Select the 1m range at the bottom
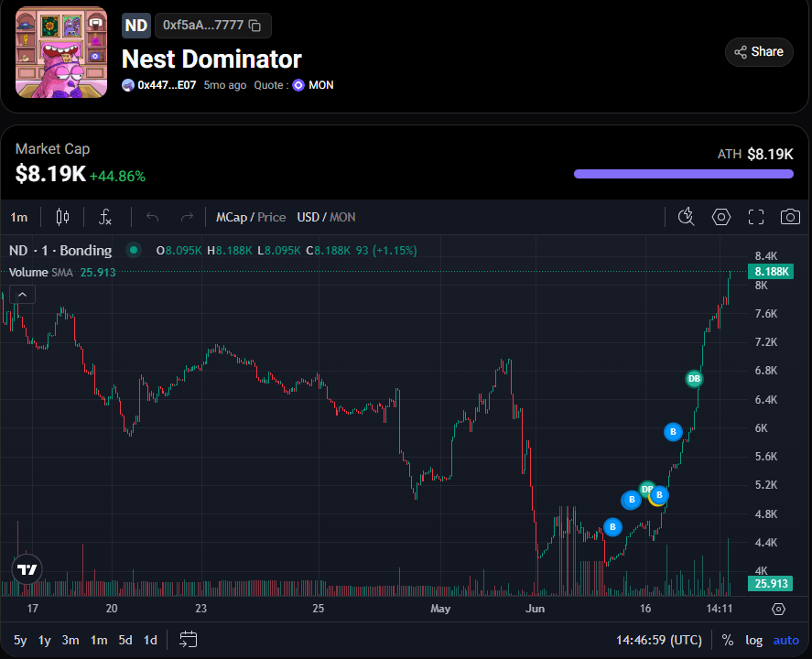This screenshot has height=659, width=812. pos(99,641)
